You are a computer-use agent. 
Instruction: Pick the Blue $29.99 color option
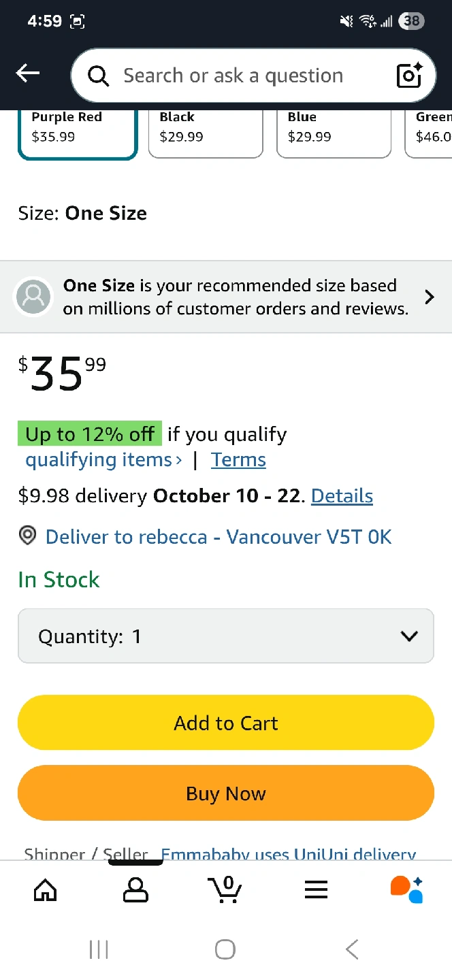coord(334,131)
